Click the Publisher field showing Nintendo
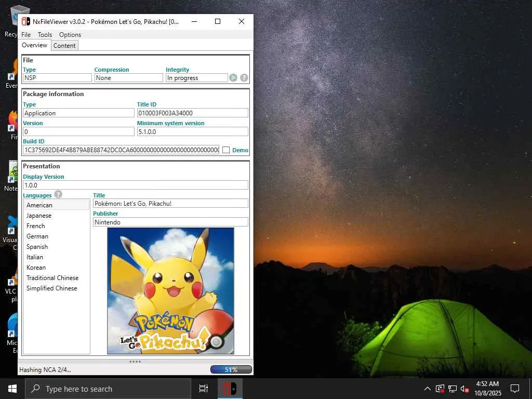 (170, 222)
